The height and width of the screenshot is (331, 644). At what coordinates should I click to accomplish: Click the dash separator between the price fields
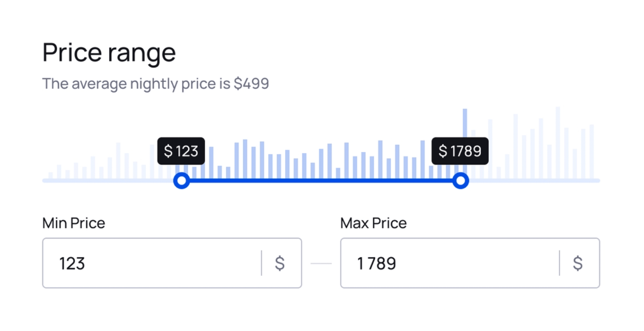coord(321,263)
